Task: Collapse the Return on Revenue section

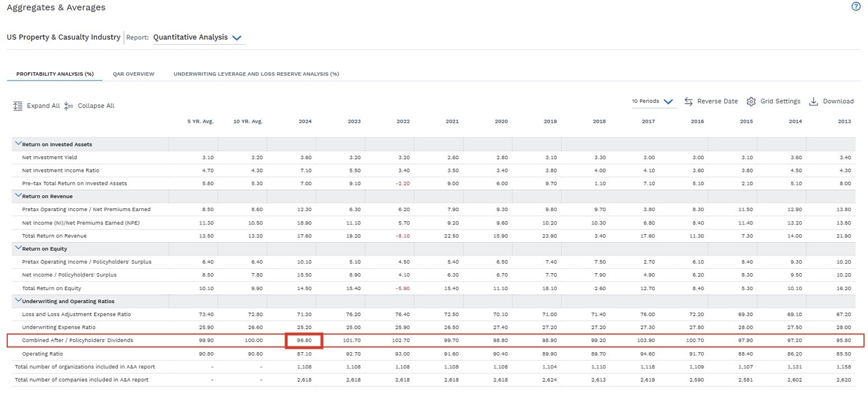Action: [x=18, y=196]
